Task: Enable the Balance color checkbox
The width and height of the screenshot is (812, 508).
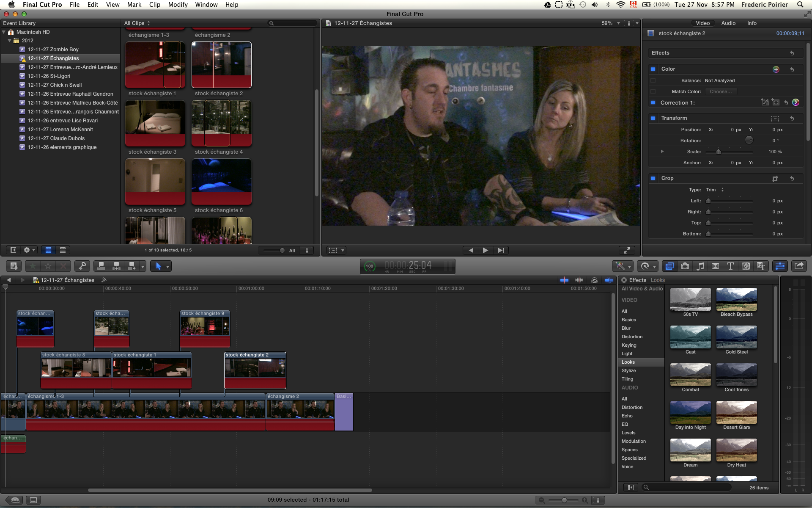Action: tap(653, 80)
